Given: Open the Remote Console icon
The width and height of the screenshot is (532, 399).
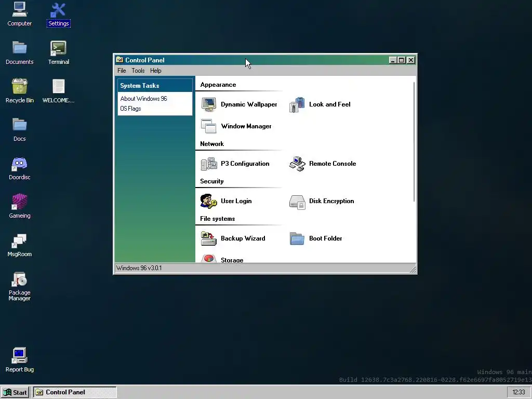Looking at the screenshot, I should 297,164.
